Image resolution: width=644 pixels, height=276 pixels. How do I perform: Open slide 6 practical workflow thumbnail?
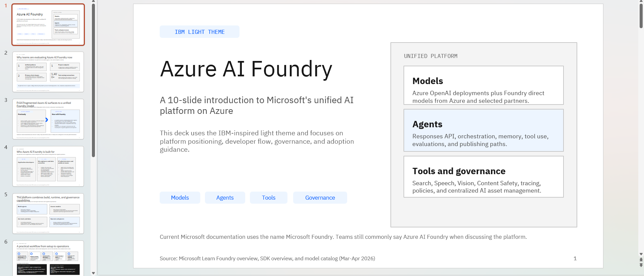[x=48, y=258]
